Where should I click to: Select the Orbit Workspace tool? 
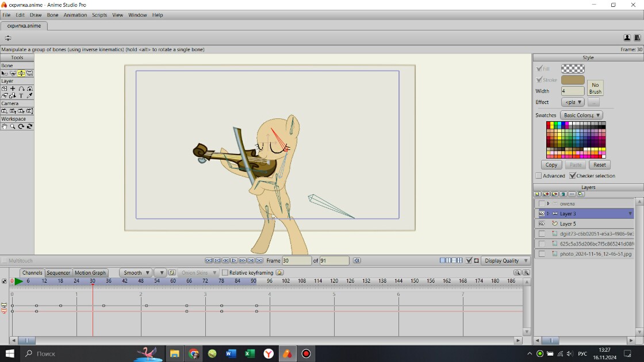[29, 126]
